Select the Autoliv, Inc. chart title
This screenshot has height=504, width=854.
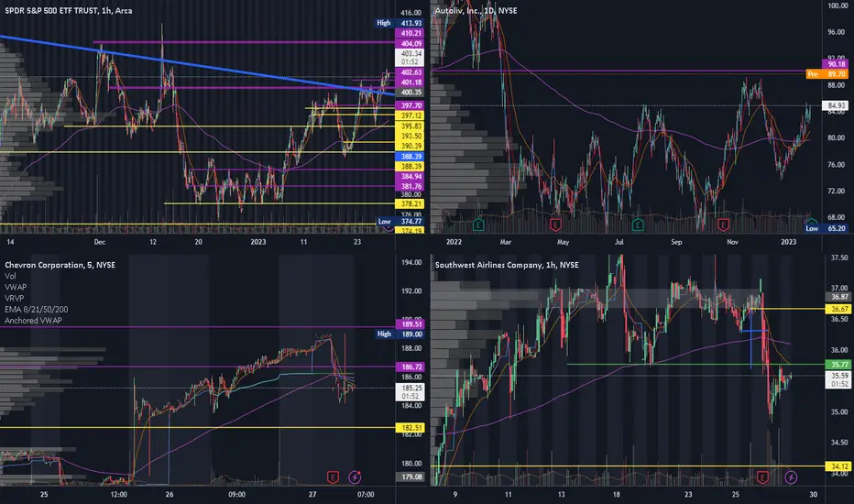476,10
